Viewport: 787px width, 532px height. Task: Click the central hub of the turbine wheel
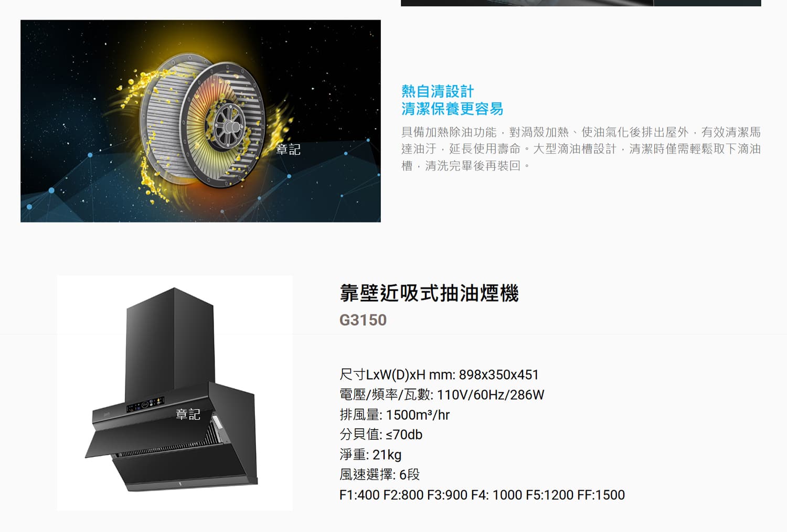point(228,125)
